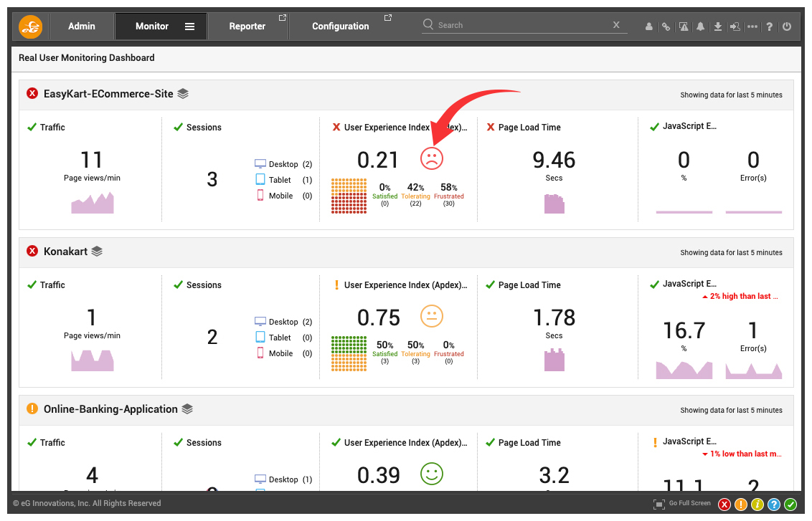
Task: Click the layers icon next to Konakart
Action: click(x=97, y=252)
